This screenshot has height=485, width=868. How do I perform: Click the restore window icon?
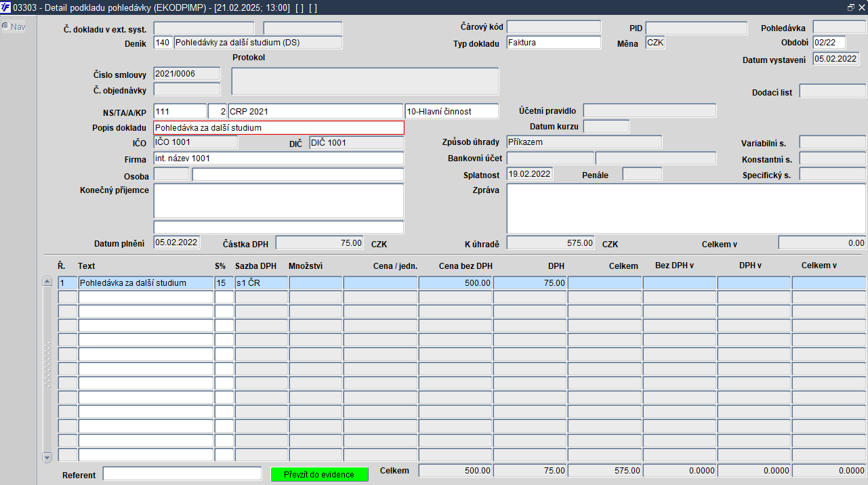pyautogui.click(x=851, y=7)
